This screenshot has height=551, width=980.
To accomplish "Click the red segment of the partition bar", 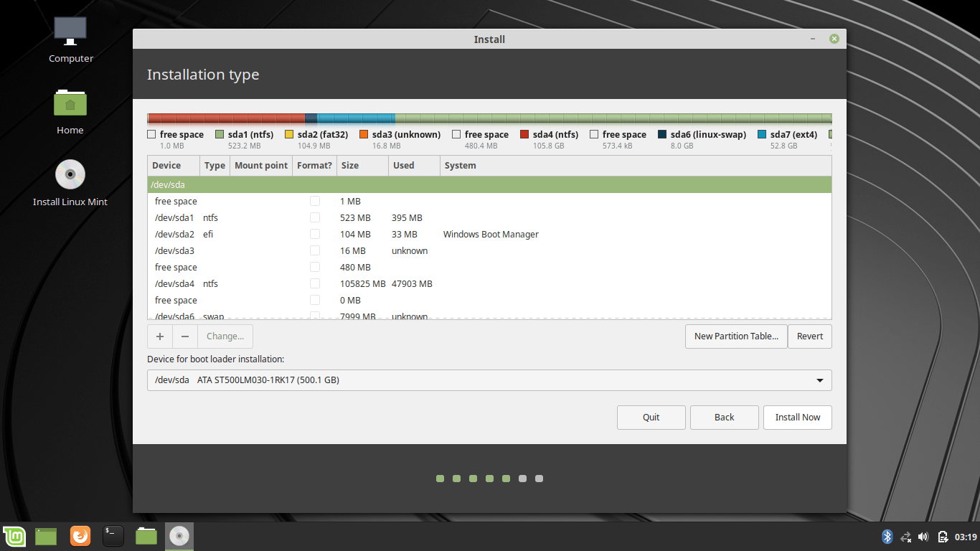I will click(227, 118).
